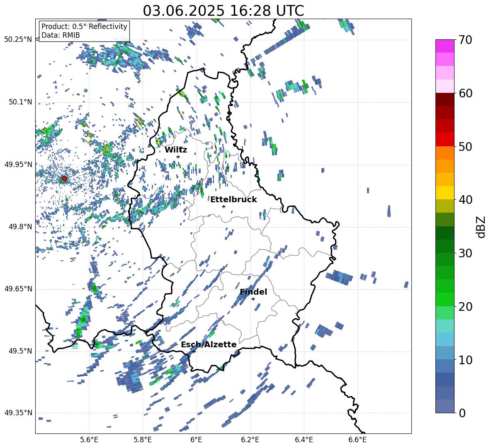Click the 49.65°N latitude label
491x448 pixels.
pos(18,288)
